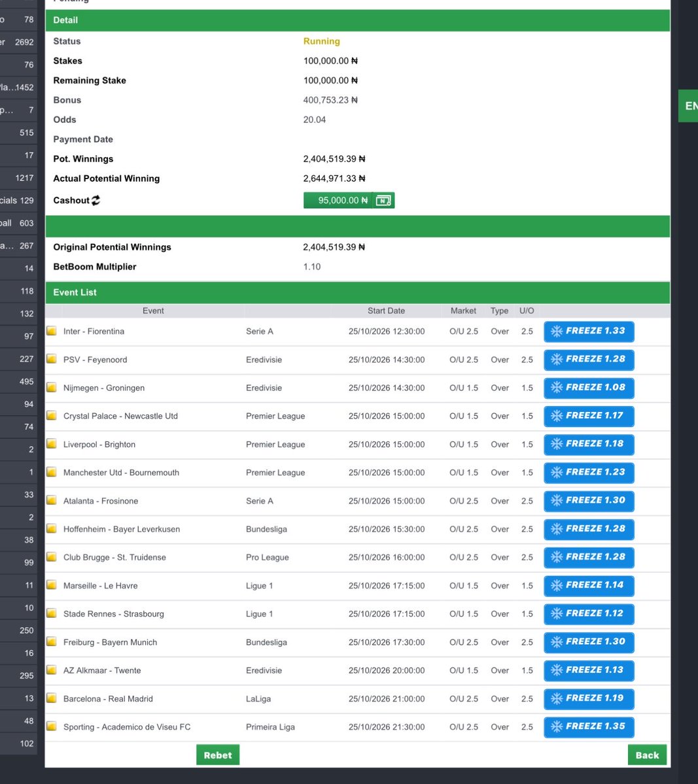
Task: Select the sidebar row with count 1217
Action: [x=18, y=178]
